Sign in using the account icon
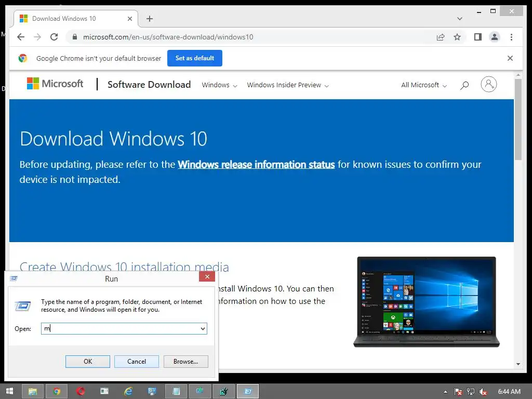The height and width of the screenshot is (399, 532). point(488,84)
